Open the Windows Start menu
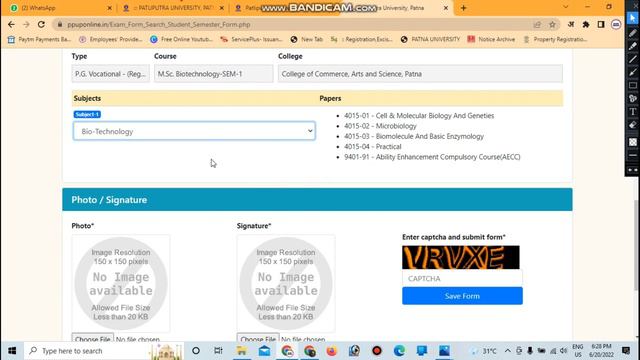 pos(12,351)
